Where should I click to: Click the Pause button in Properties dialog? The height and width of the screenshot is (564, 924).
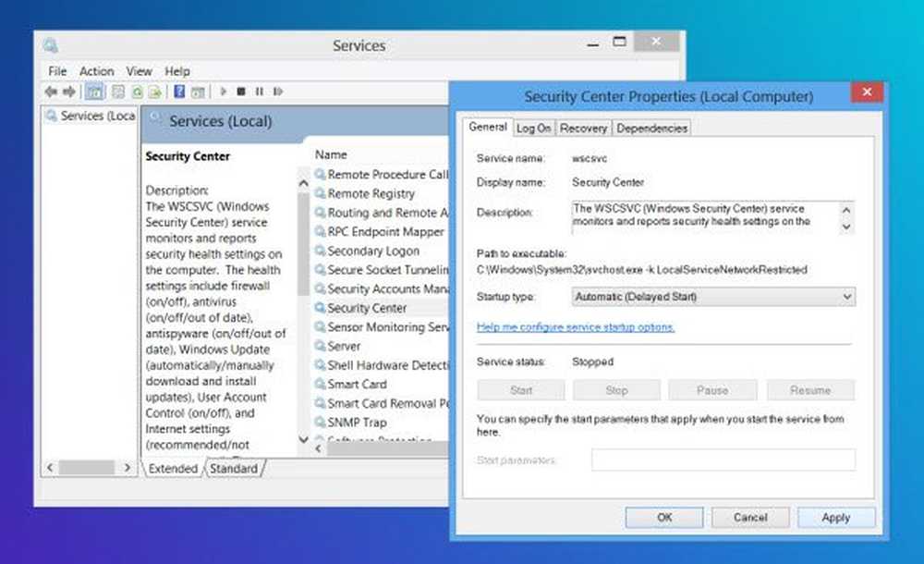pyautogui.click(x=712, y=390)
